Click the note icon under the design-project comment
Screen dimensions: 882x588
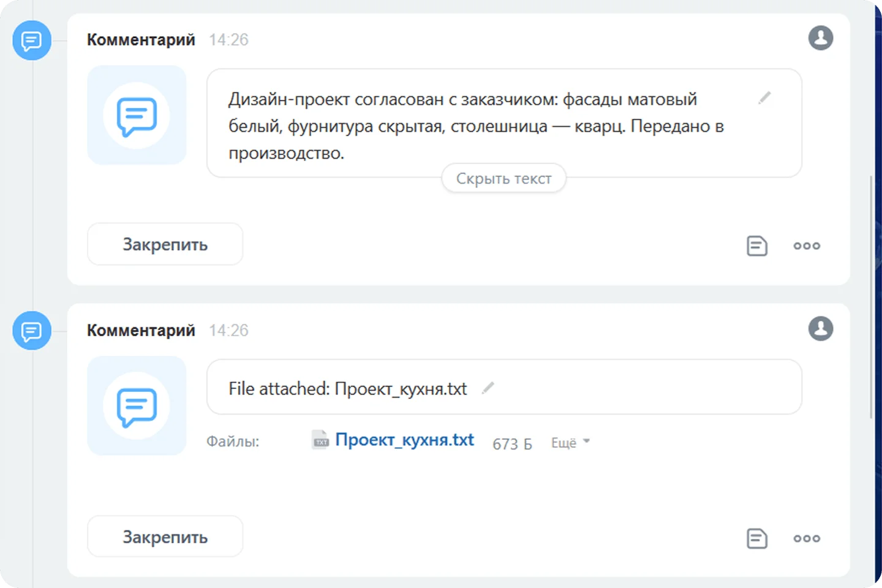pos(757,246)
